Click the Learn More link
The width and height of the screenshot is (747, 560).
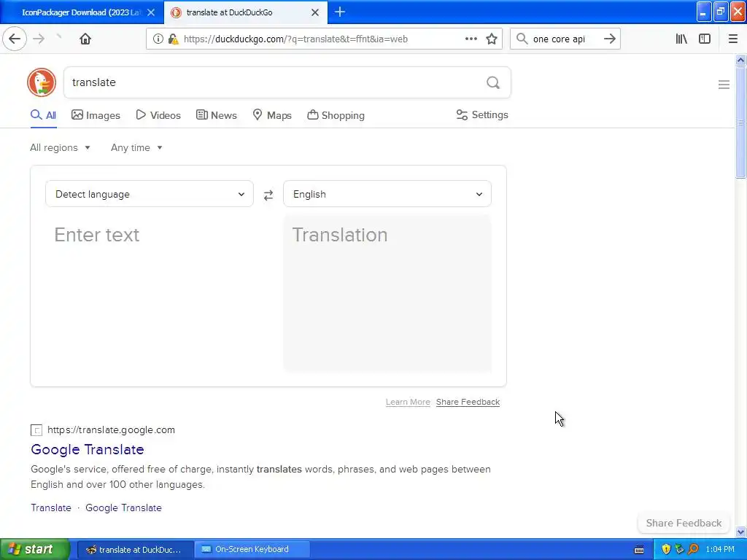tap(408, 402)
